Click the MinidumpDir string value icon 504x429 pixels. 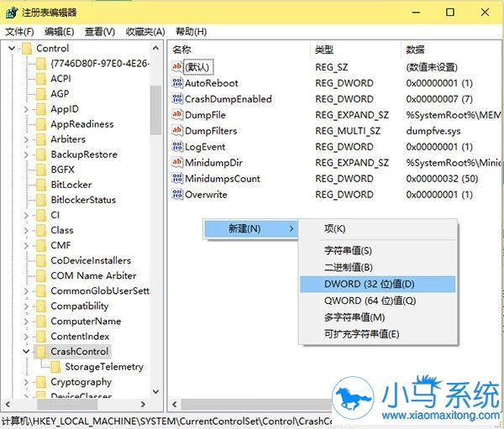[177, 162]
